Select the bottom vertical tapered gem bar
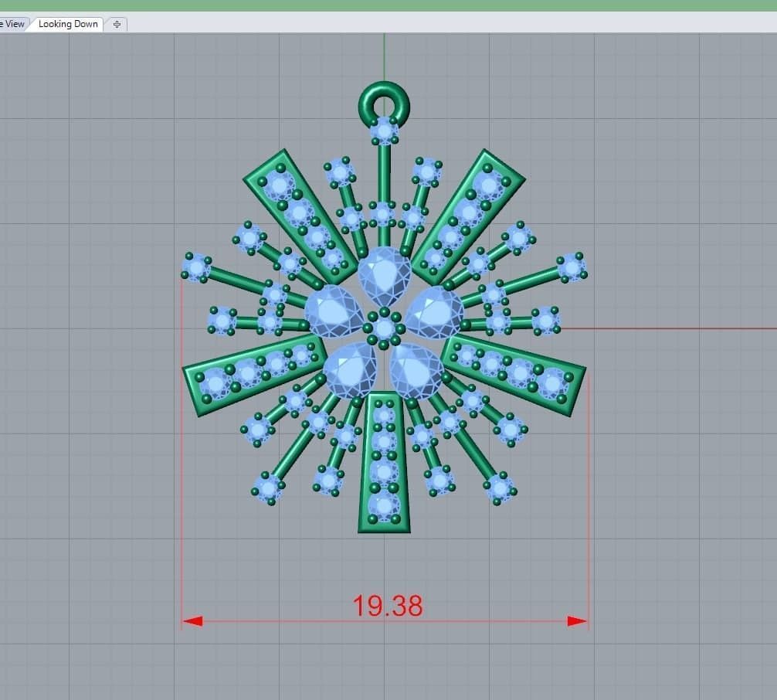The image size is (777, 700). [385, 463]
